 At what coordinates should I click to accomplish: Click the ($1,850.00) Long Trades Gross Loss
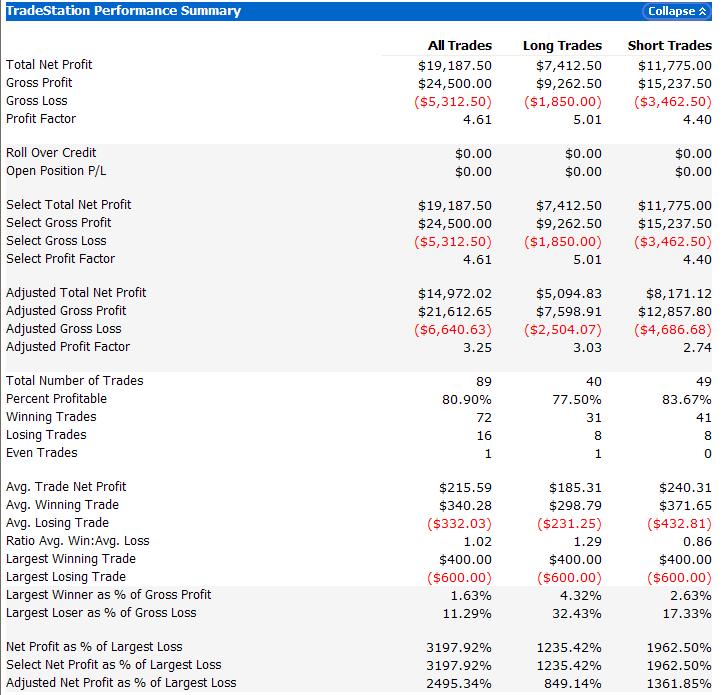tap(563, 102)
